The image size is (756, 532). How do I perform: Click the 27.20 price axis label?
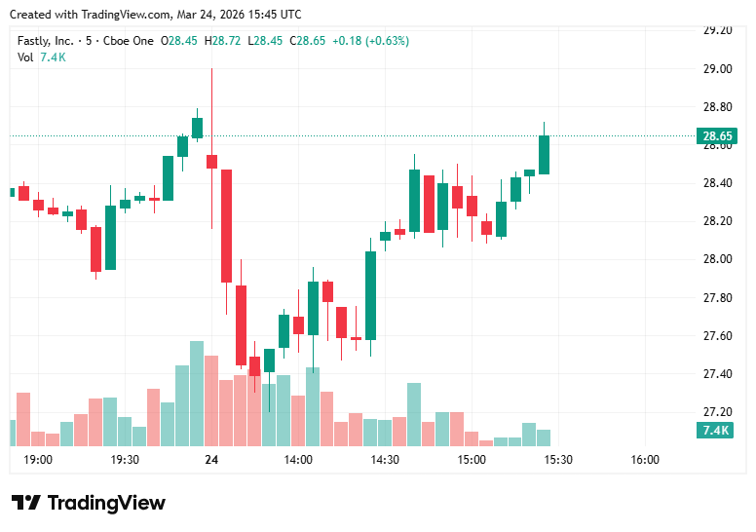coord(718,412)
